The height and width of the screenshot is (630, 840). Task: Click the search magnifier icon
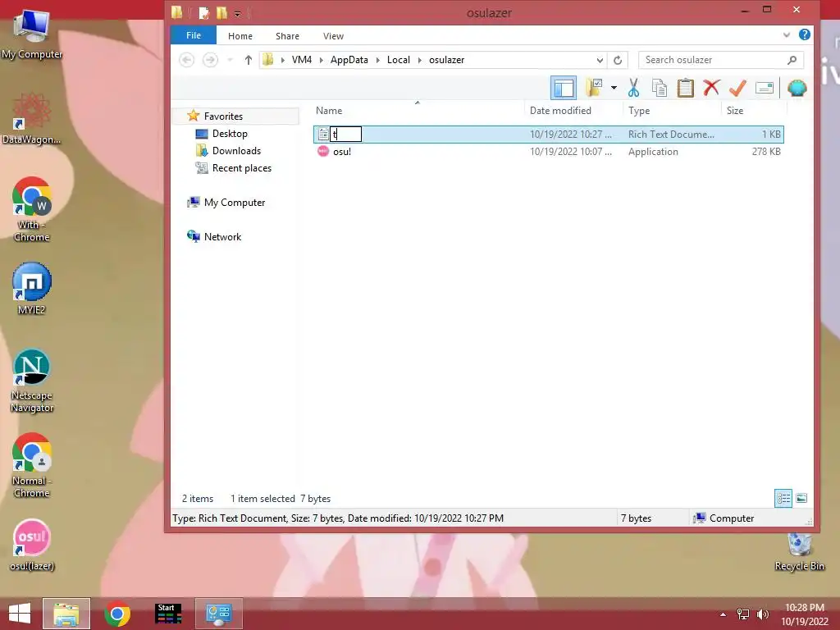792,60
